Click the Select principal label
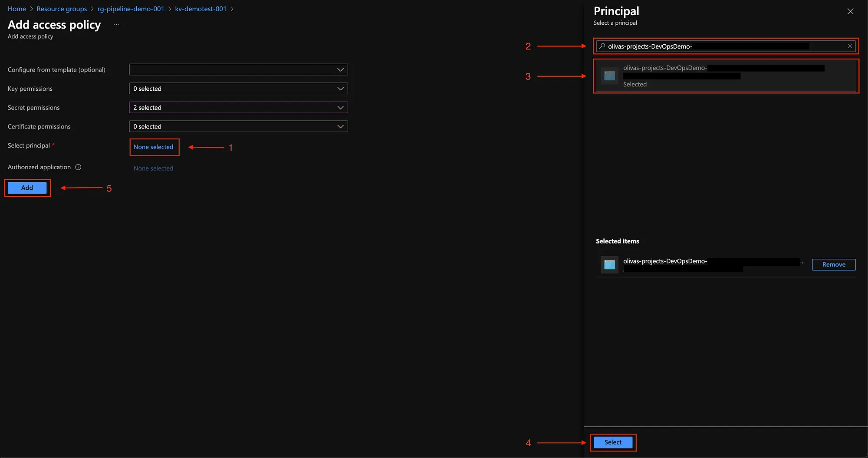This screenshot has height=458, width=868. 29,145
